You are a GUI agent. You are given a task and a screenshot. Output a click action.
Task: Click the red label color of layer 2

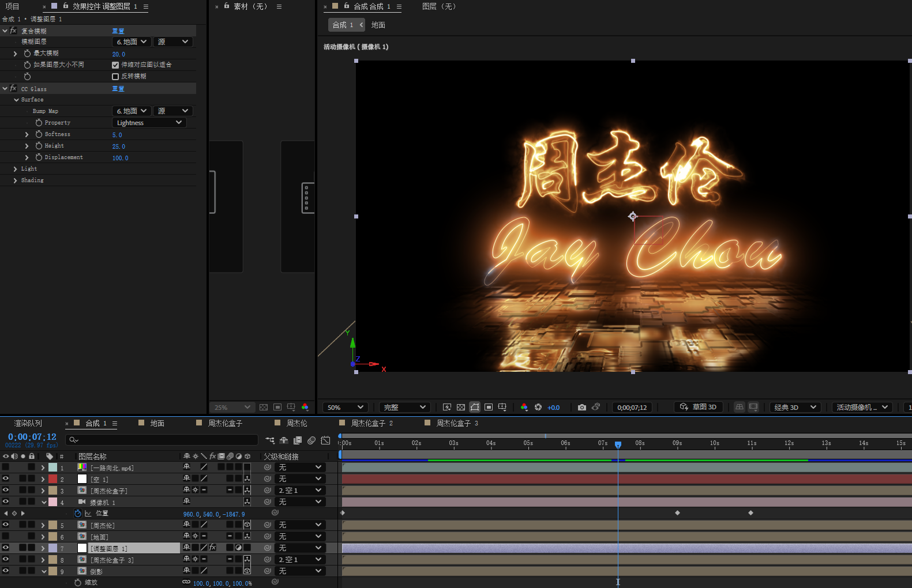(x=53, y=479)
